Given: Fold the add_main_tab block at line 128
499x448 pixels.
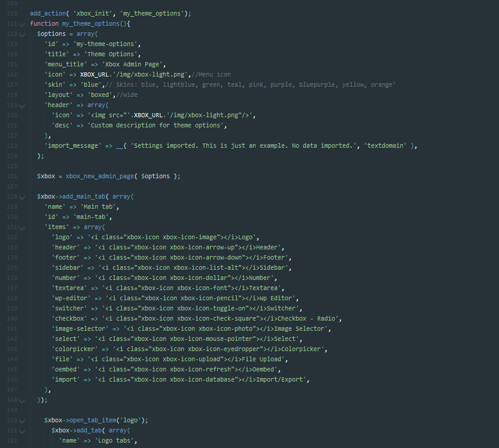Looking at the screenshot, I should click(23, 197).
